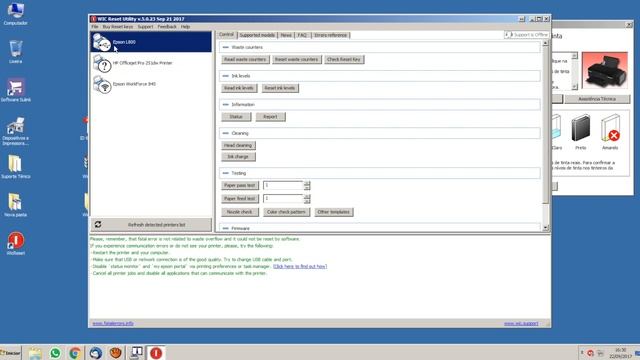
Task: Open 'Click here to find out how' link
Action: tap(300, 267)
